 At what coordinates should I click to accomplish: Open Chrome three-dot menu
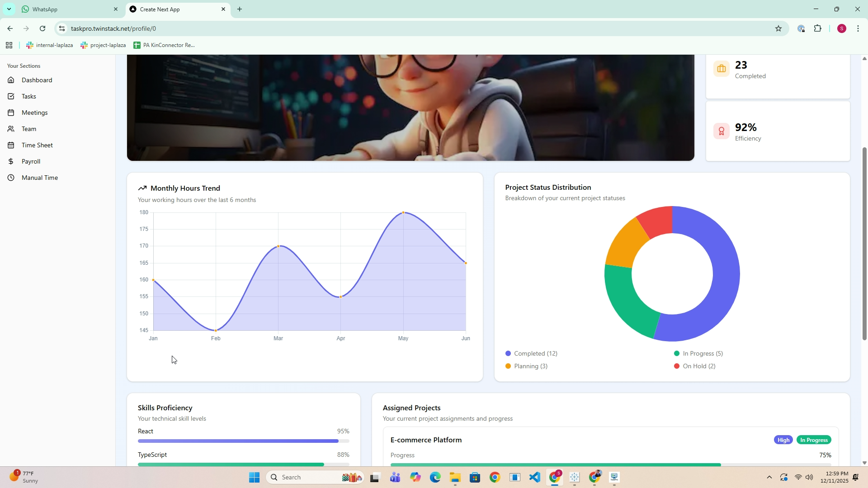(858, 28)
